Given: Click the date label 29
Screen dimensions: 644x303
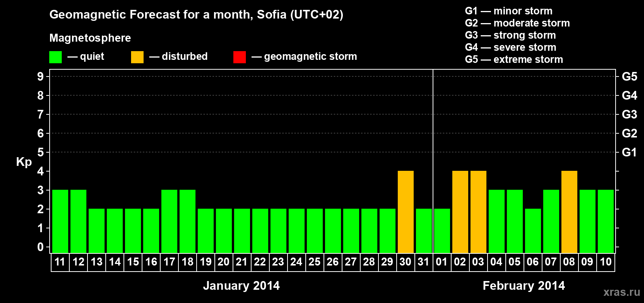Looking at the screenshot, I should pyautogui.click(x=387, y=262).
